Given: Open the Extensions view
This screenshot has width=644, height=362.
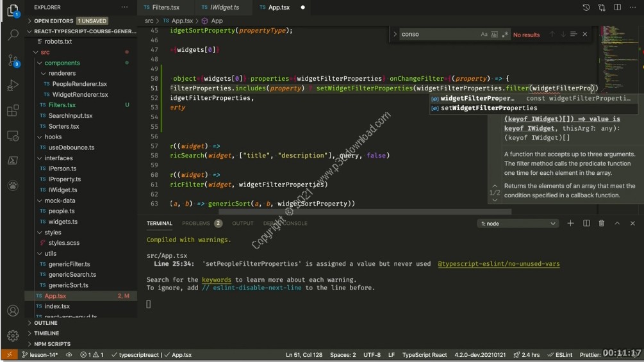Looking at the screenshot, I should 13,110.
